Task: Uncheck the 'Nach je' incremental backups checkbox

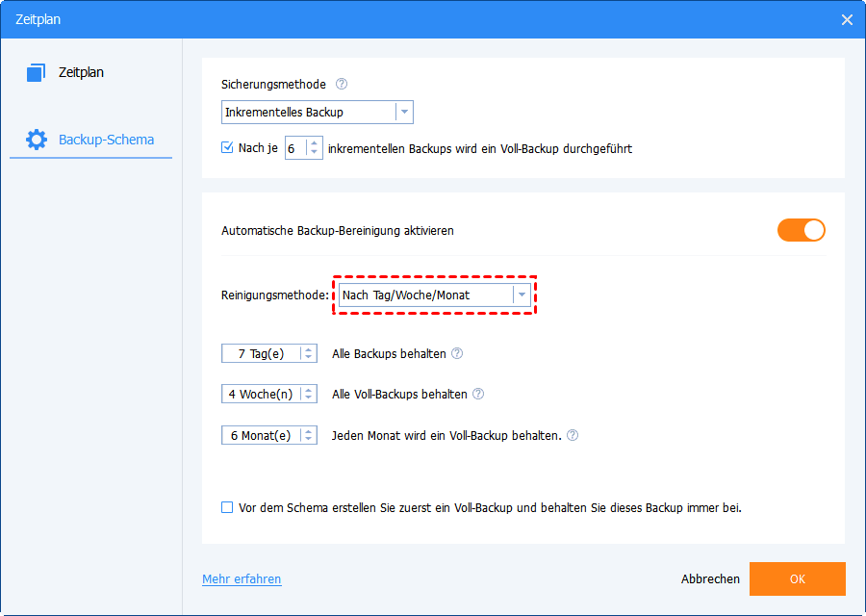Action: click(227, 148)
